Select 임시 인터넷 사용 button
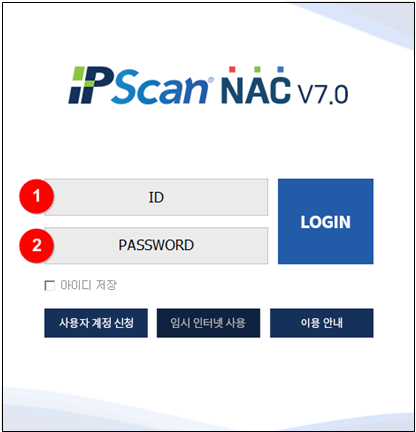The width and height of the screenshot is (416, 432). [x=208, y=323]
